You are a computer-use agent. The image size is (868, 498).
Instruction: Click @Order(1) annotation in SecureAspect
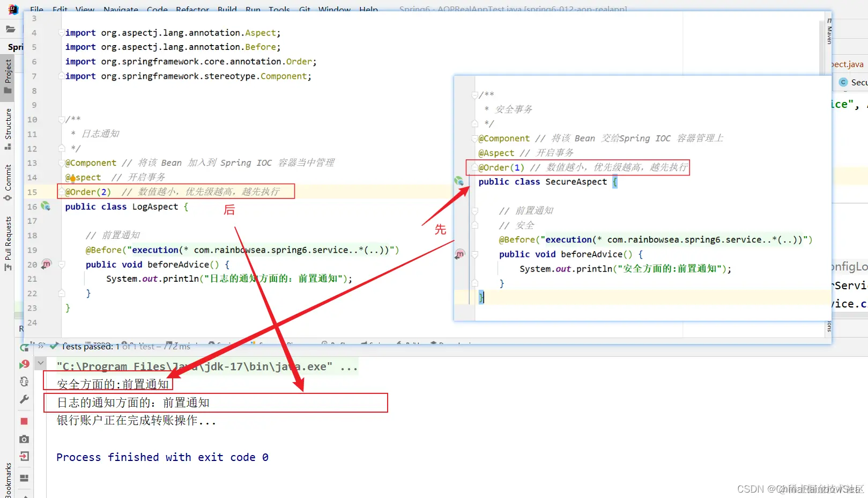[501, 167]
